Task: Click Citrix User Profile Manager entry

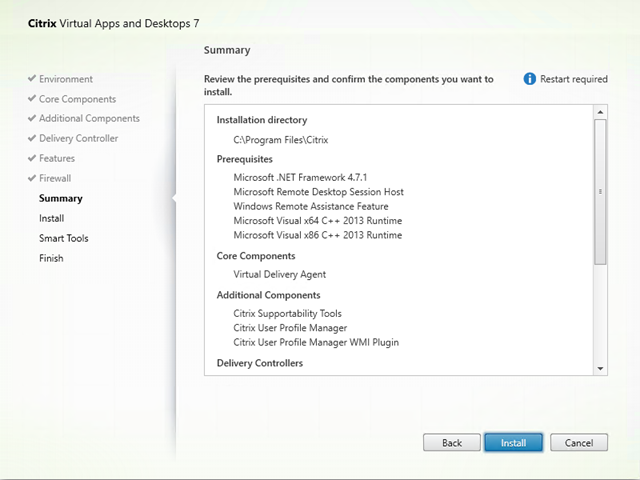Action: (290, 328)
